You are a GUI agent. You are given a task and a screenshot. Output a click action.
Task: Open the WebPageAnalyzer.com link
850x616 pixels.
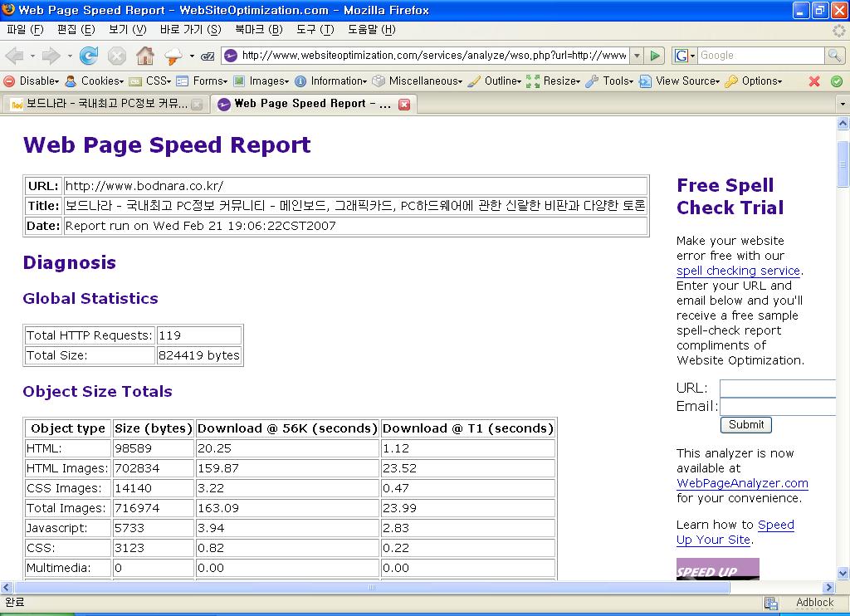tap(742, 483)
